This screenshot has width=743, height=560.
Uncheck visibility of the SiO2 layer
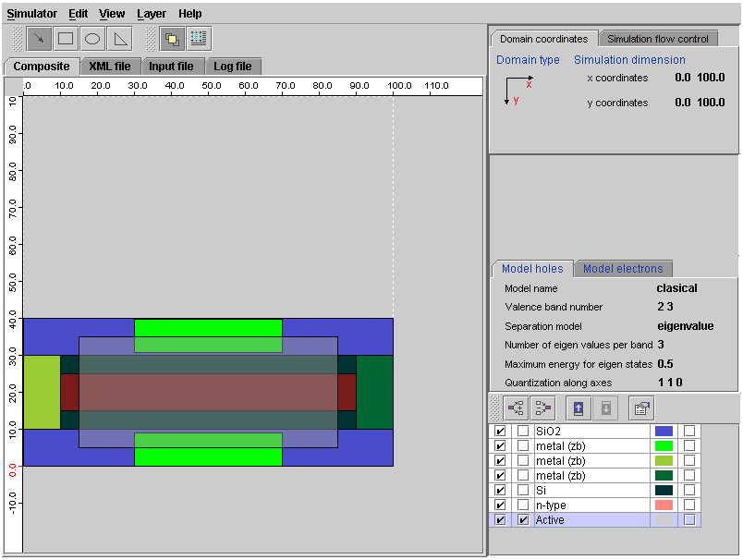click(x=500, y=432)
